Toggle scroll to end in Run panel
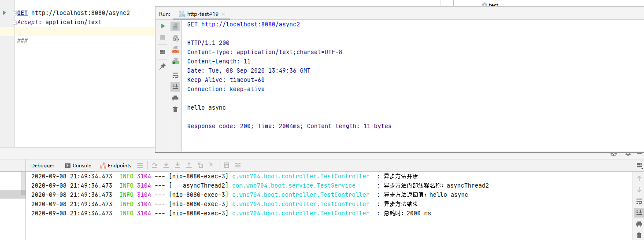 pos(175,87)
